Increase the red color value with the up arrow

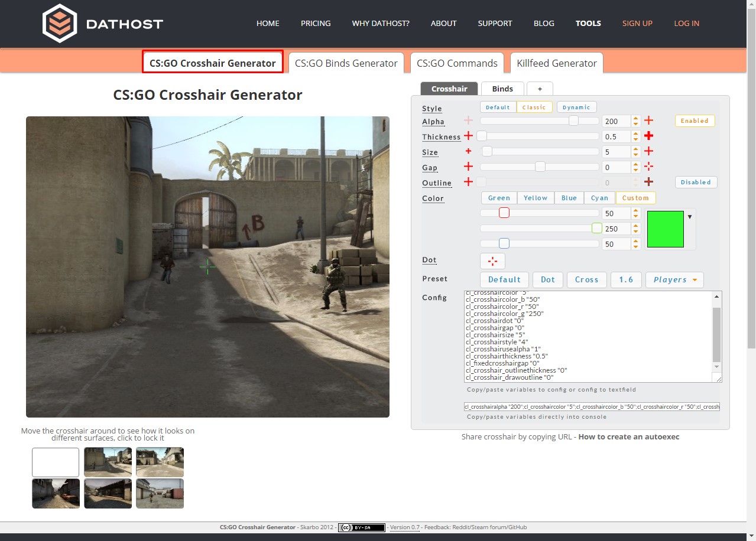pos(635,210)
